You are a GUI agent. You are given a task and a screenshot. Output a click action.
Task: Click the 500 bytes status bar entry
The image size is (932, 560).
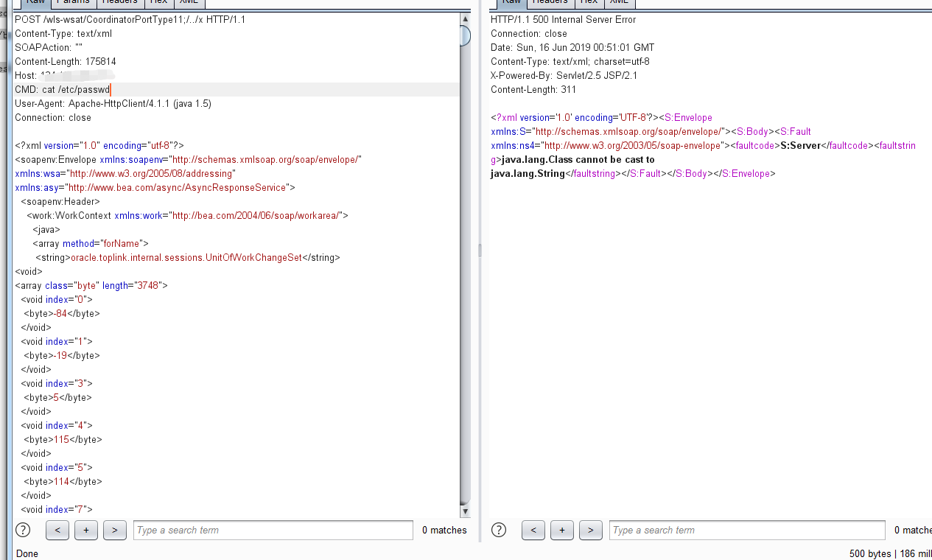pyautogui.click(x=870, y=553)
